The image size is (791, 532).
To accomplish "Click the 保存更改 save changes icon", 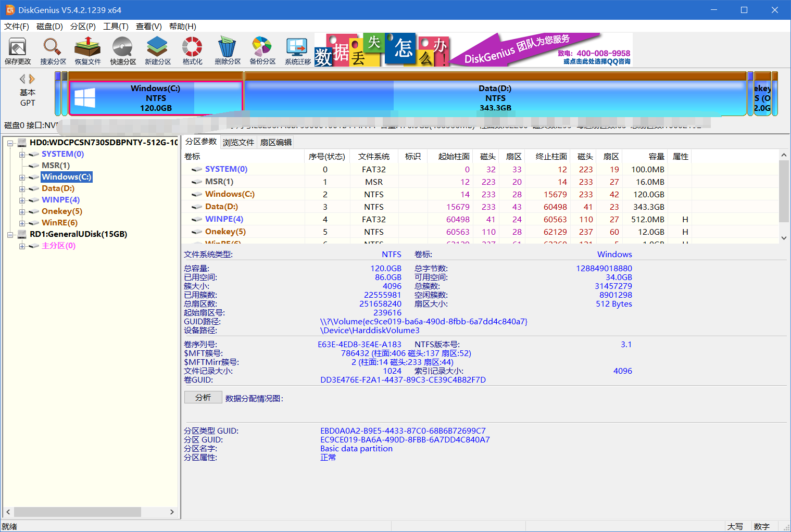I will 18,50.
